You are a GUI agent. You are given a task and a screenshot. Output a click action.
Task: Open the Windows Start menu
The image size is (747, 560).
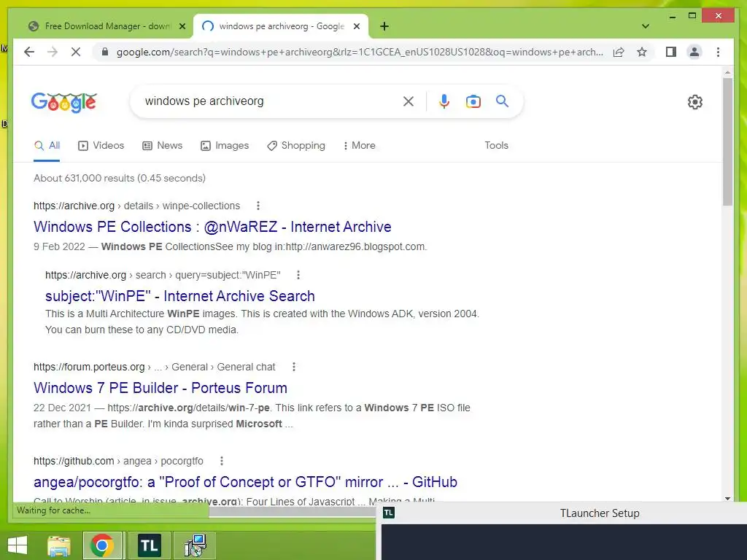(x=18, y=545)
